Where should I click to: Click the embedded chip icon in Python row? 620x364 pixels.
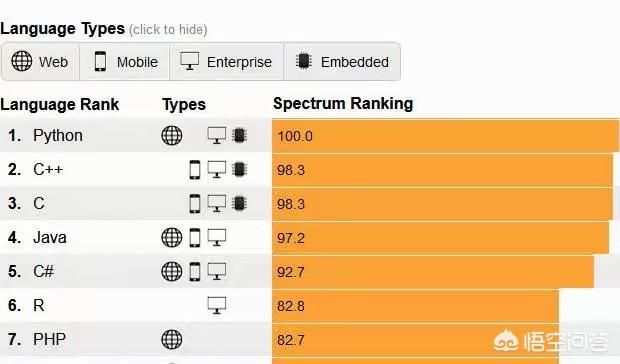pyautogui.click(x=239, y=136)
